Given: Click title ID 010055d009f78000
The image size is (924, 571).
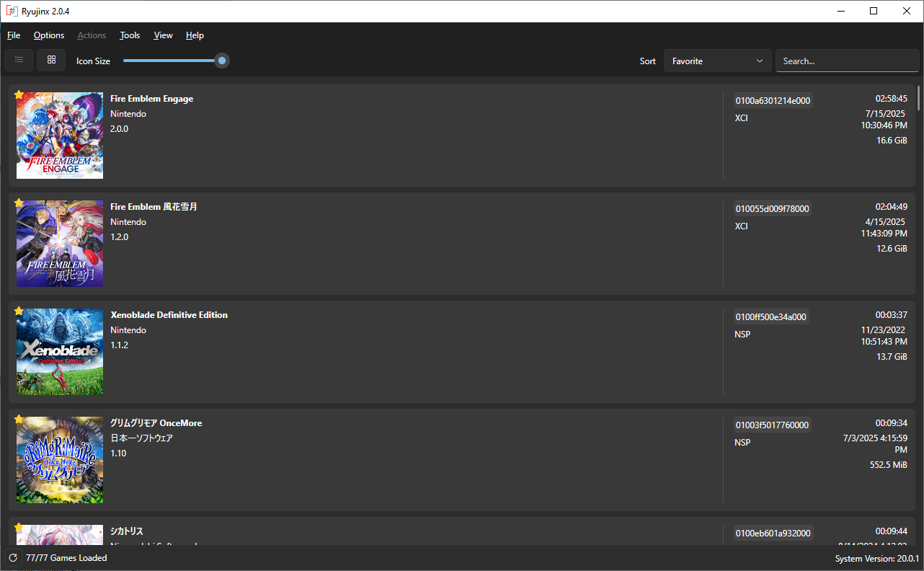Looking at the screenshot, I should tap(773, 208).
